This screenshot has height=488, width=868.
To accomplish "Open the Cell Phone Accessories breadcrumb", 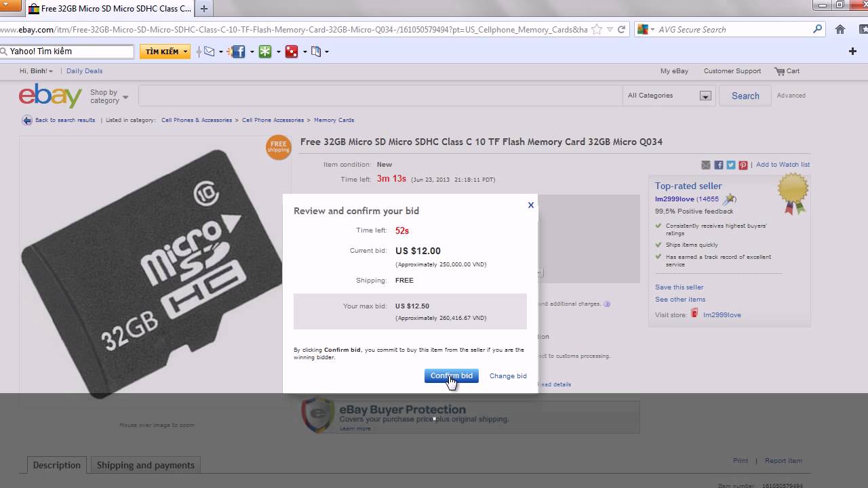I will tap(273, 120).
